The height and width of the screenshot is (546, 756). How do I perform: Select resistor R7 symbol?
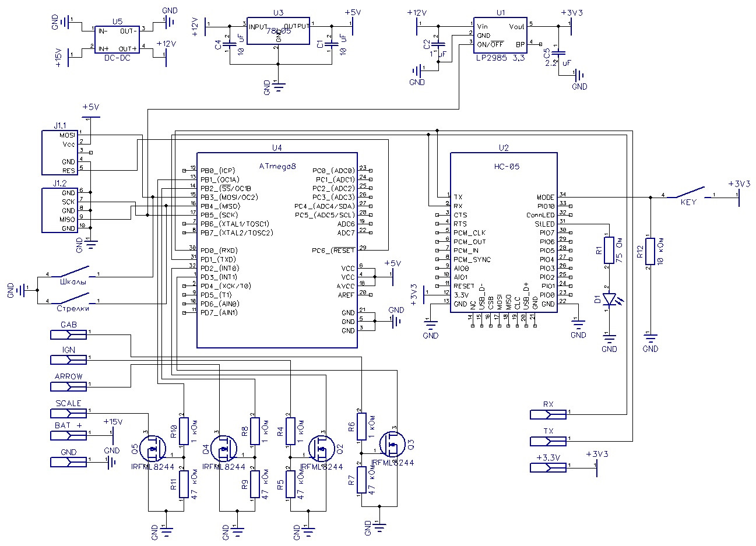361,480
